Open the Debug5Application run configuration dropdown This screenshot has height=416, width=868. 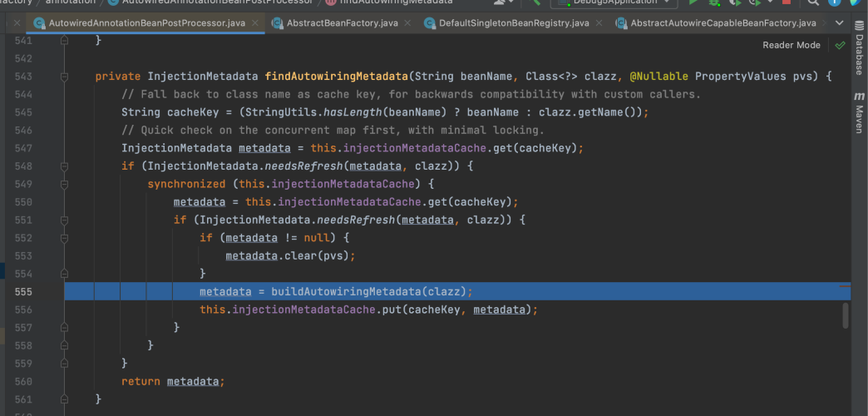point(614,2)
